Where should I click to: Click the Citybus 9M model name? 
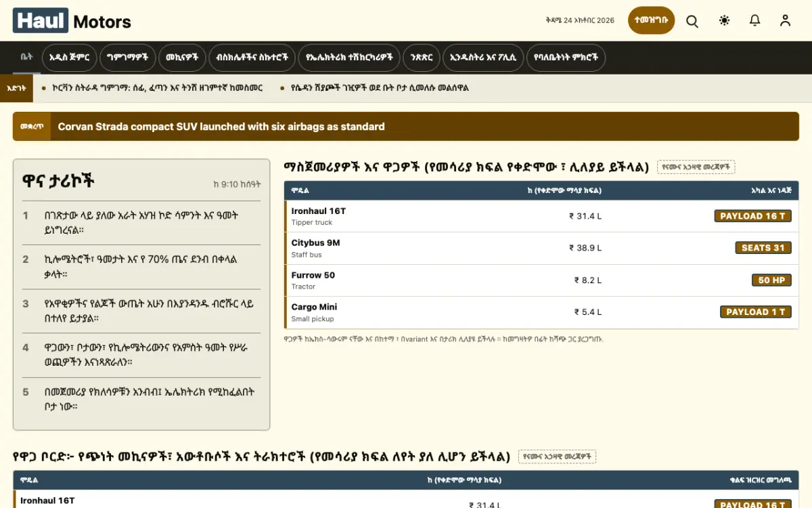pos(316,243)
